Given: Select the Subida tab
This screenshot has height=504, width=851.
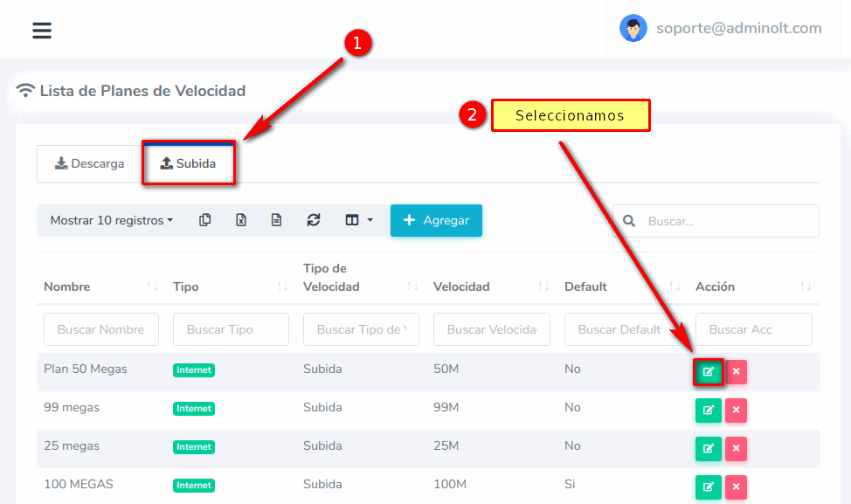Looking at the screenshot, I should click(188, 163).
